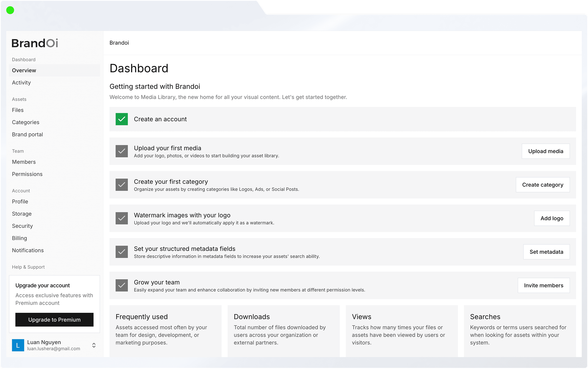588x369 pixels.
Task: Click the Upgrade to Premium button
Action: click(x=54, y=320)
